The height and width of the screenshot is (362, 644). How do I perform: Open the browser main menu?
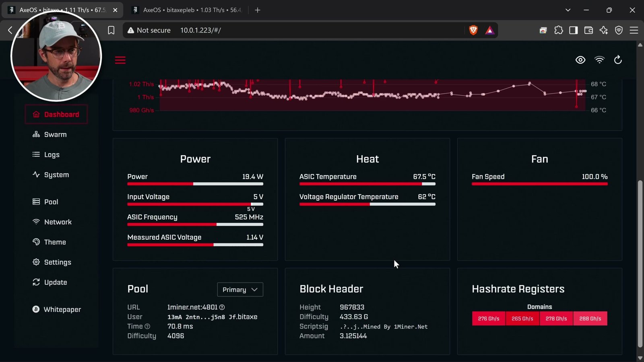(634, 30)
